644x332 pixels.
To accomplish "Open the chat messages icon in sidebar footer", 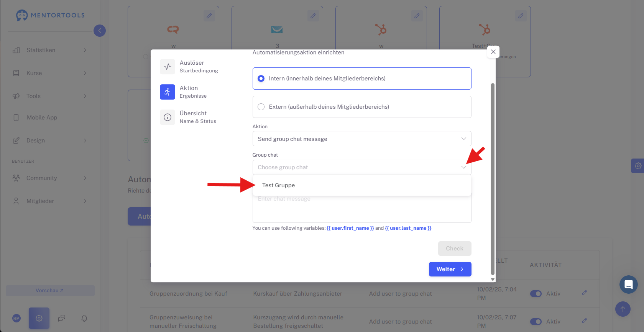I will tap(62, 318).
